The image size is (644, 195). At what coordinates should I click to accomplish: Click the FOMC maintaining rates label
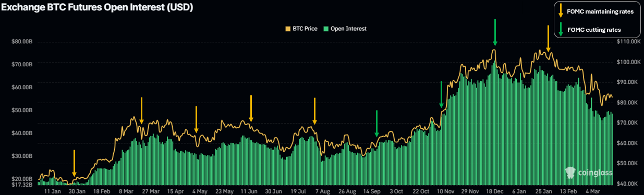(x=600, y=11)
